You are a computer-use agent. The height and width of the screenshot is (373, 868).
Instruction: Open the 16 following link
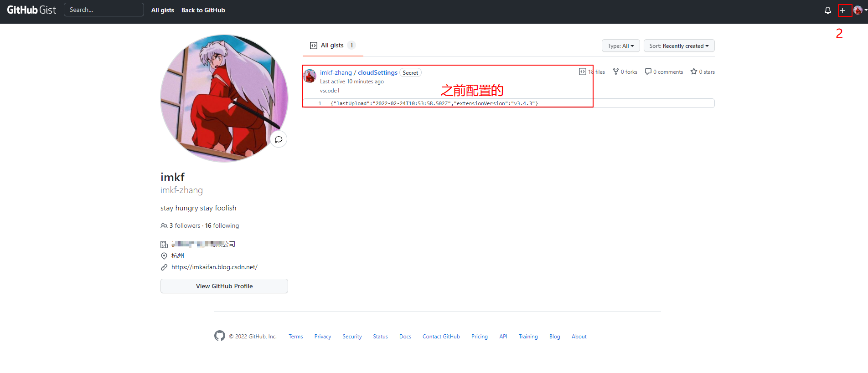[222, 226]
